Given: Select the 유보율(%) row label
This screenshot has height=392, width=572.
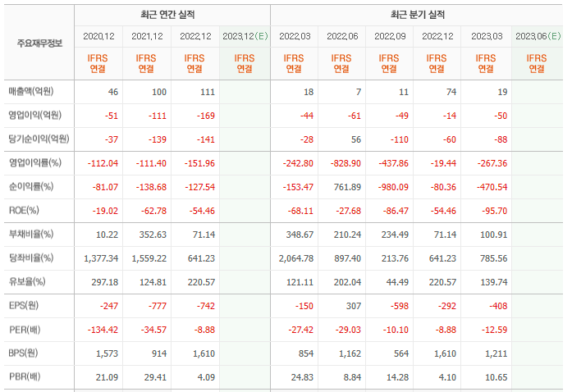Looking at the screenshot, I should point(27,282).
